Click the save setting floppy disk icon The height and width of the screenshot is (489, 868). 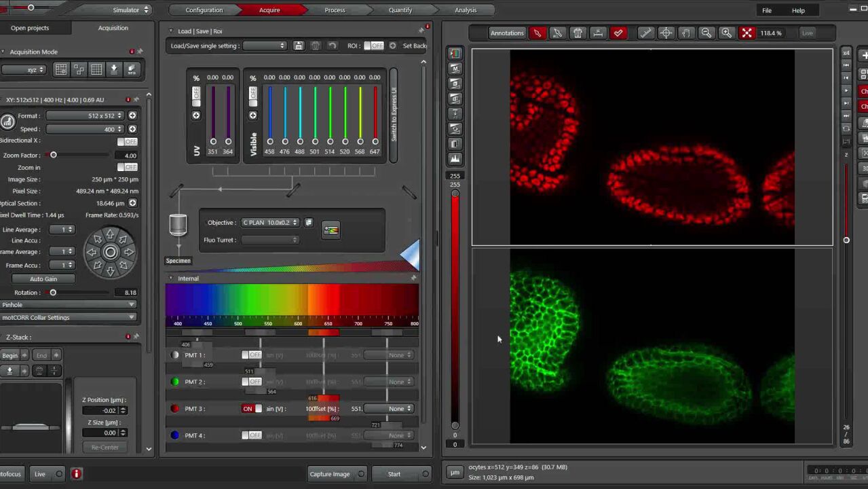tap(299, 46)
